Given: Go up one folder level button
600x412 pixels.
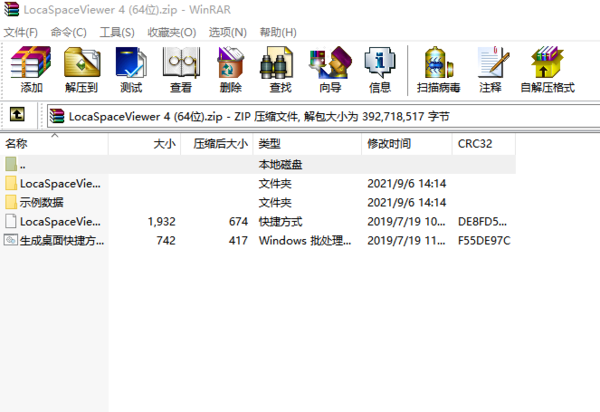Looking at the screenshot, I should (18, 116).
